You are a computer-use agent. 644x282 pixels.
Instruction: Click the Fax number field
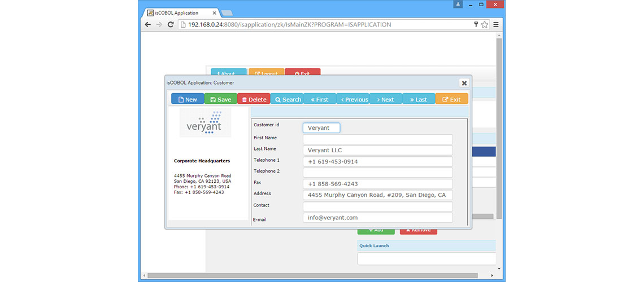click(378, 184)
